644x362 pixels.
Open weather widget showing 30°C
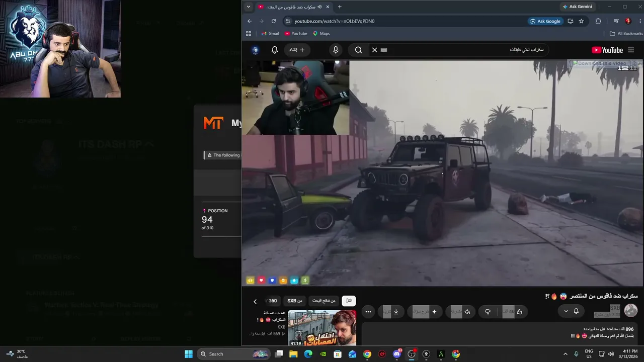click(17, 354)
